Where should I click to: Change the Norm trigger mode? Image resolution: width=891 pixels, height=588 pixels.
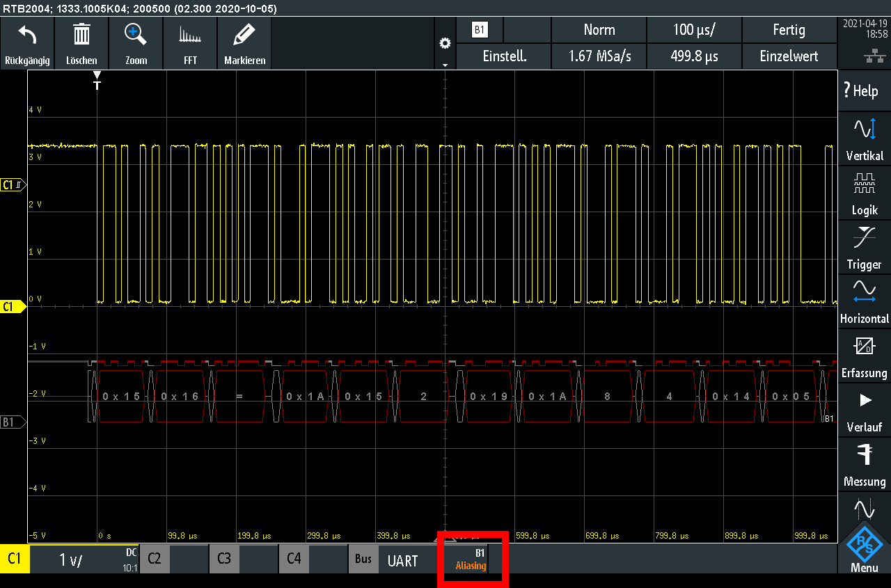pos(599,30)
